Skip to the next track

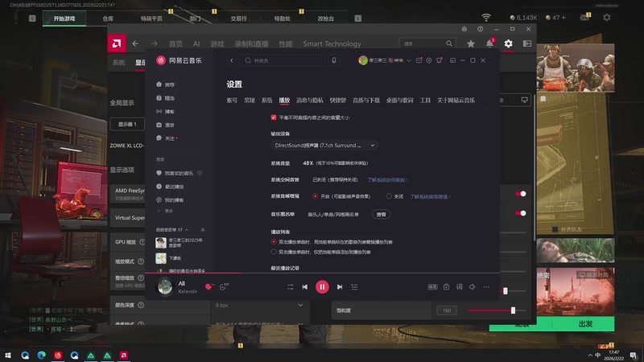(340, 287)
